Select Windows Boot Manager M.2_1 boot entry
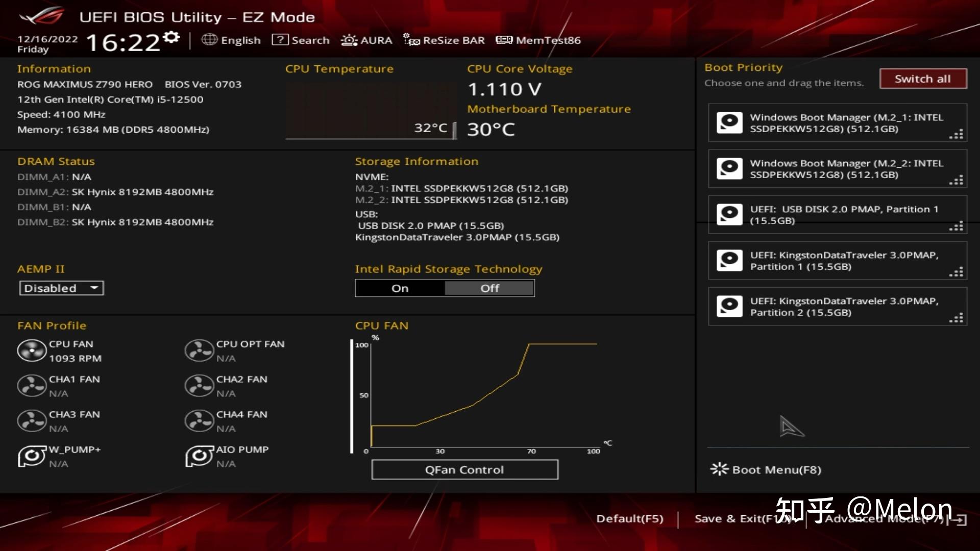This screenshot has height=551, width=980. point(837,123)
